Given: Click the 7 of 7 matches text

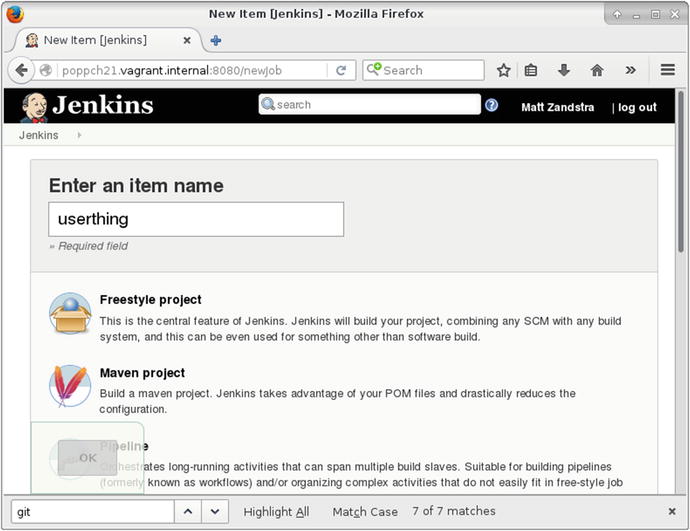Looking at the screenshot, I should 454,511.
